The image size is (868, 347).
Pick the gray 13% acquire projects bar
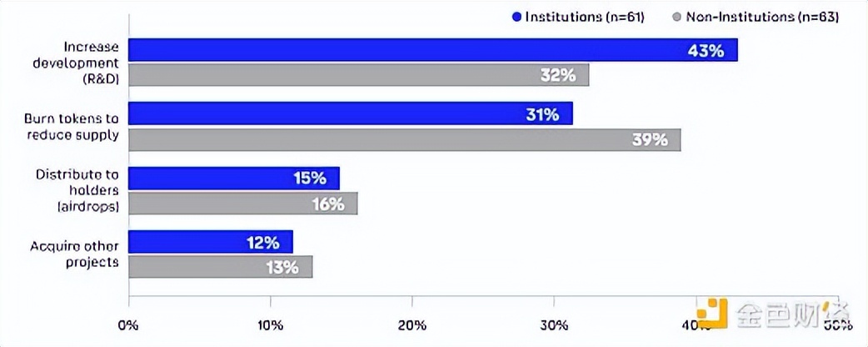click(220, 267)
